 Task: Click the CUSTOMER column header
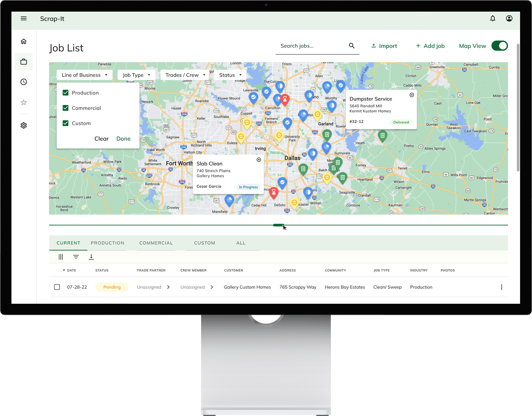(234, 270)
